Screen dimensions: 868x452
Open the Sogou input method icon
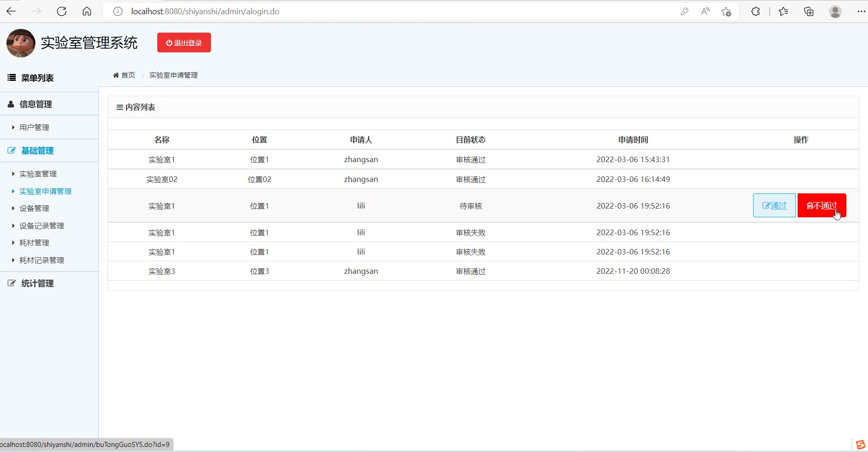(x=860, y=445)
